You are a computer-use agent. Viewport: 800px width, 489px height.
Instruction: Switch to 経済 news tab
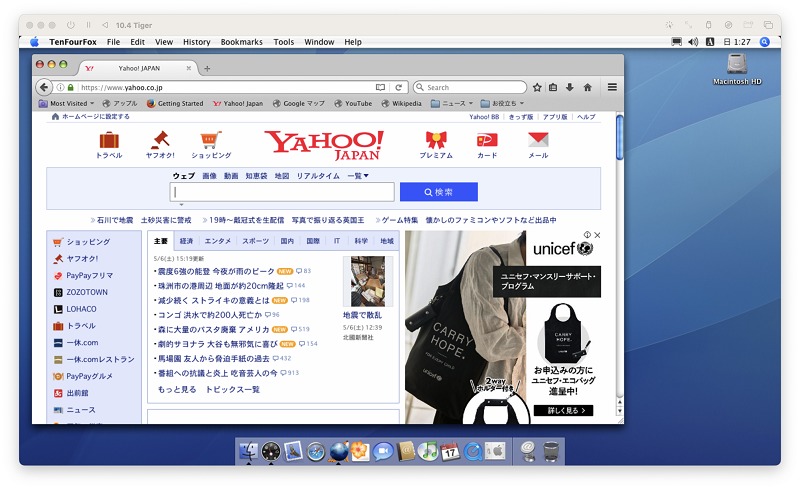coord(186,241)
